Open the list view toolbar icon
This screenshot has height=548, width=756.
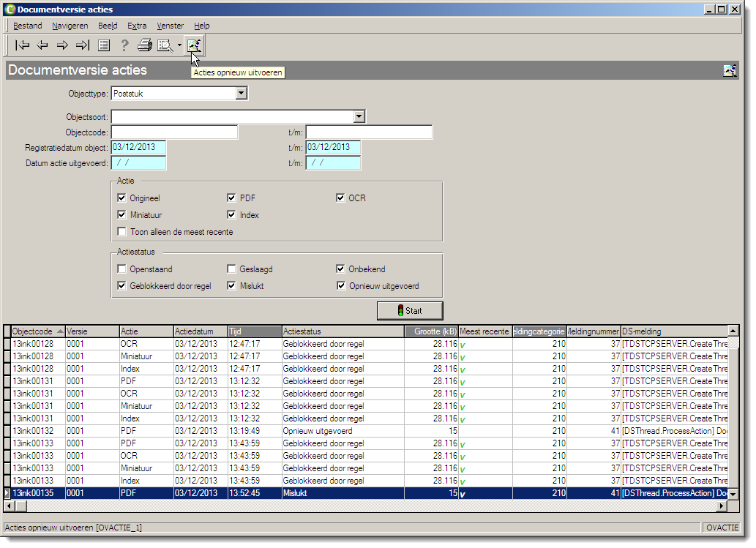click(104, 45)
